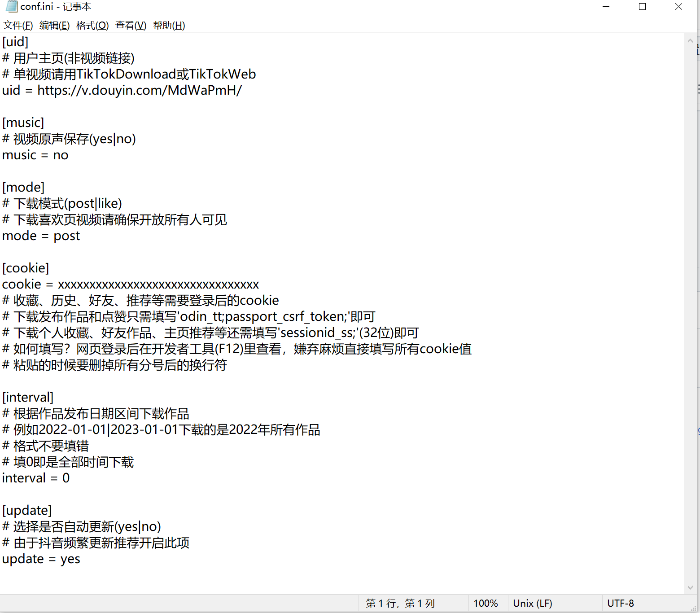Open the 帮助(H) menu
The height and width of the screenshot is (613, 700).
[x=169, y=26]
